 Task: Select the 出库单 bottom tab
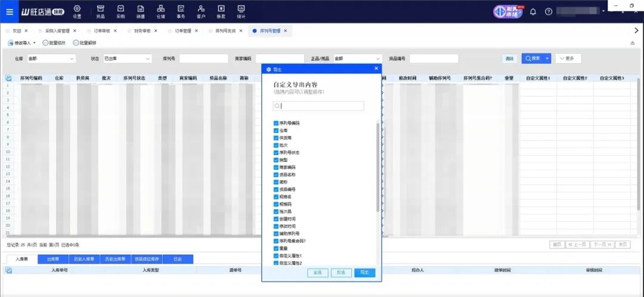pyautogui.click(x=53, y=259)
